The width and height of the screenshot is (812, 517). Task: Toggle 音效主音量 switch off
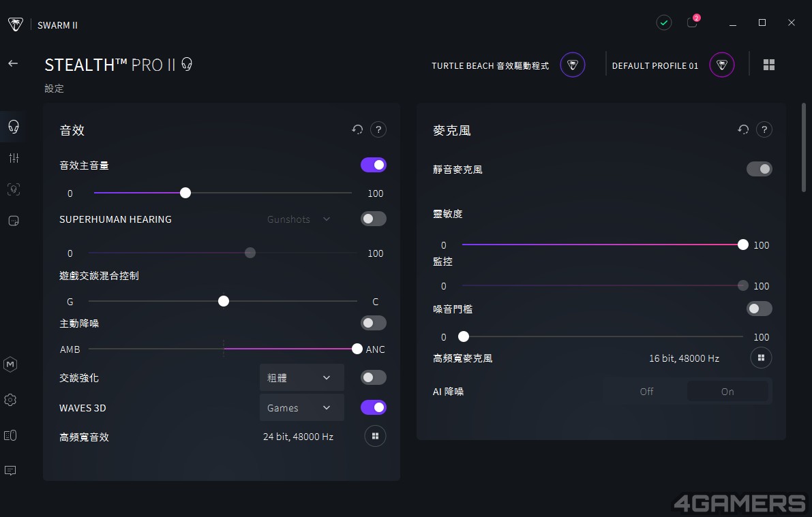pyautogui.click(x=374, y=165)
